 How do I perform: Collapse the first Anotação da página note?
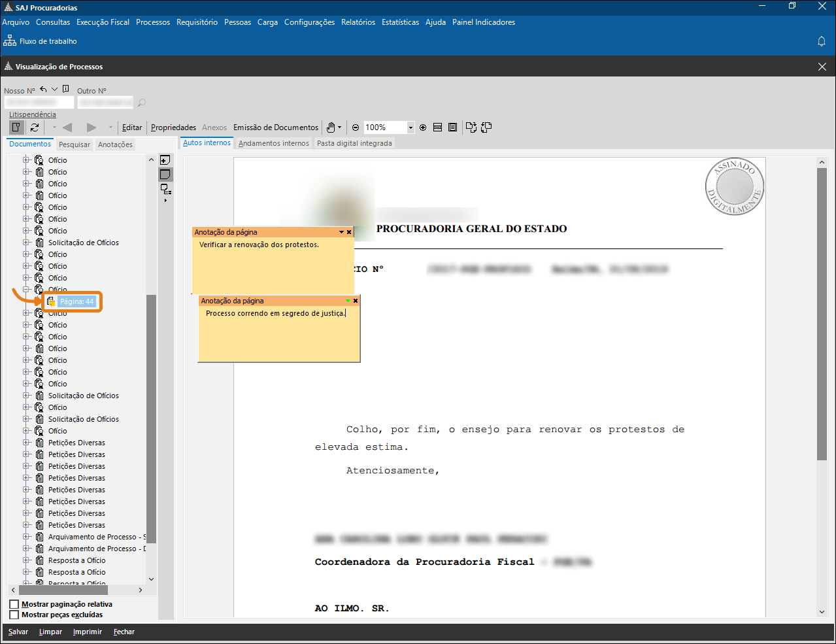[x=341, y=232]
